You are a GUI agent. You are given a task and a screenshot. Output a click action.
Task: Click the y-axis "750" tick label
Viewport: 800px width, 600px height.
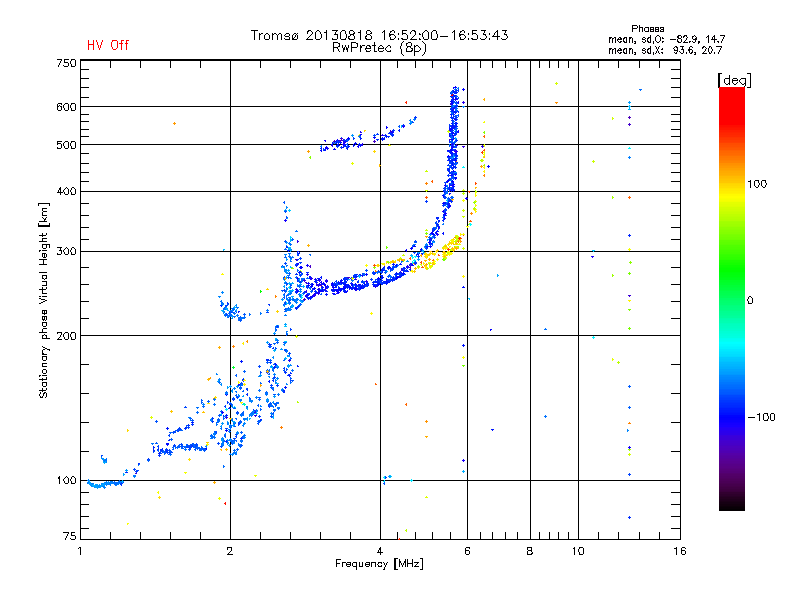click(x=66, y=63)
